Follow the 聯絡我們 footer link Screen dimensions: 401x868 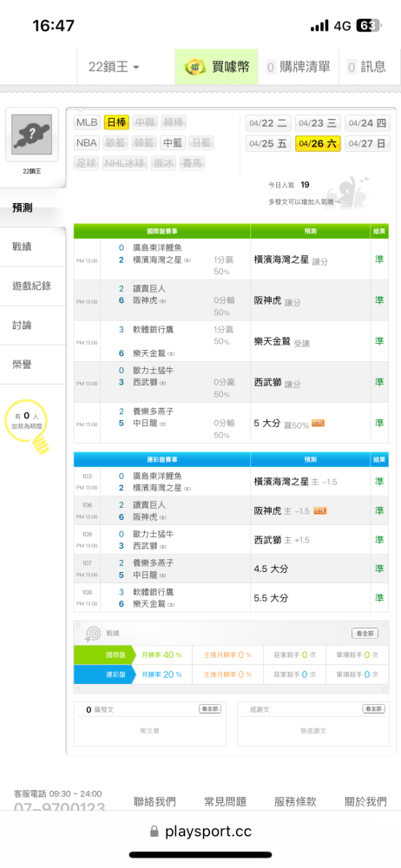[x=155, y=801]
